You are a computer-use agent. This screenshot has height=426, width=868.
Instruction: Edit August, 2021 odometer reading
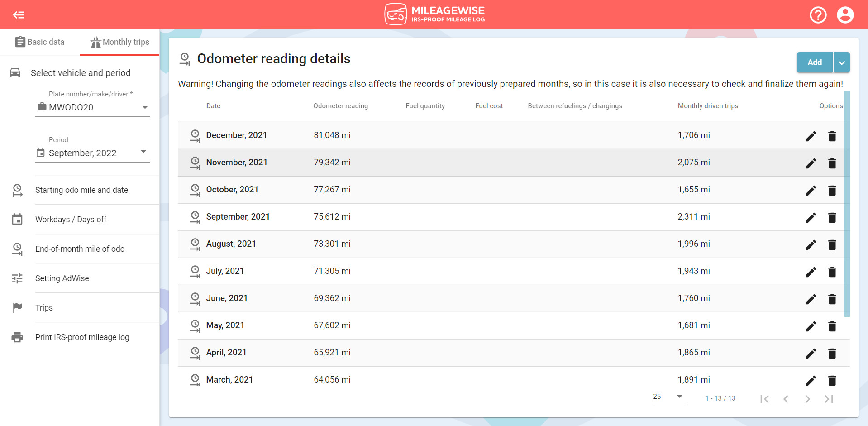[x=811, y=244]
